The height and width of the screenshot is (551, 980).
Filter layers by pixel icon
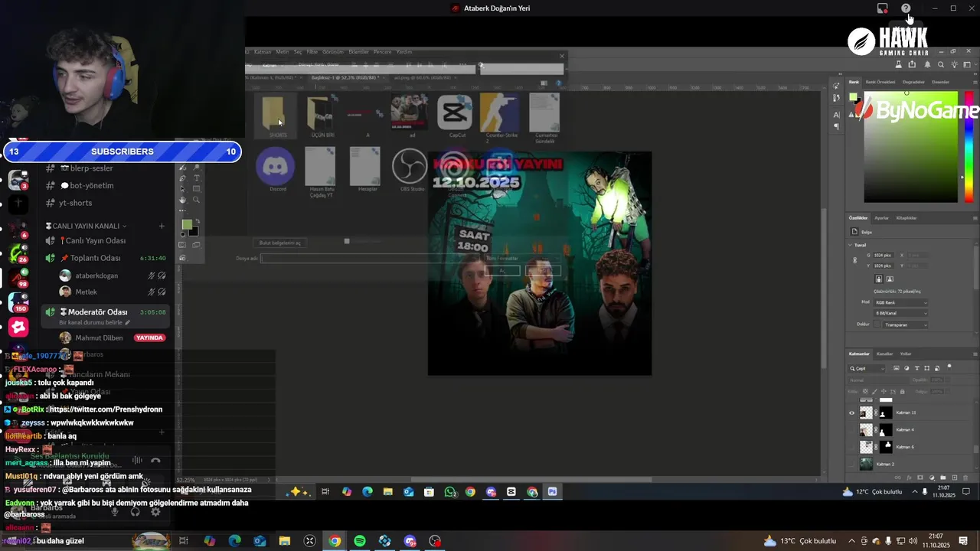(896, 368)
